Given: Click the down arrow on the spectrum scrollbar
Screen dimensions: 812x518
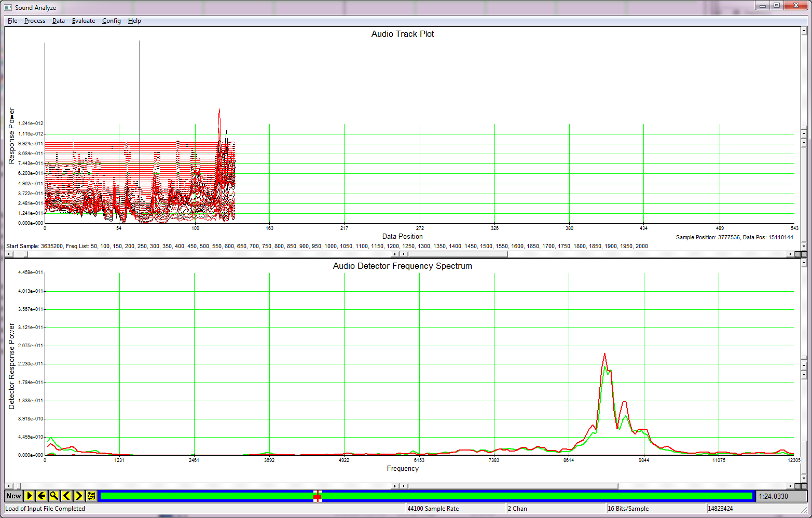Looking at the screenshot, I should click(x=805, y=478).
